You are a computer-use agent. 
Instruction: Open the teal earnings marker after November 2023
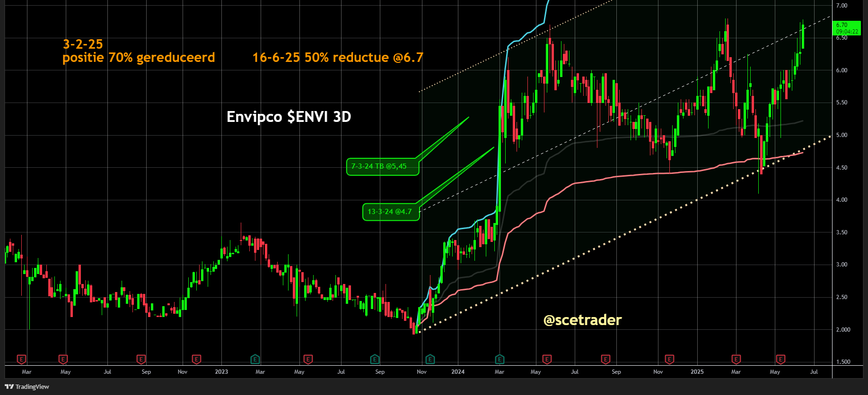[x=430, y=360]
